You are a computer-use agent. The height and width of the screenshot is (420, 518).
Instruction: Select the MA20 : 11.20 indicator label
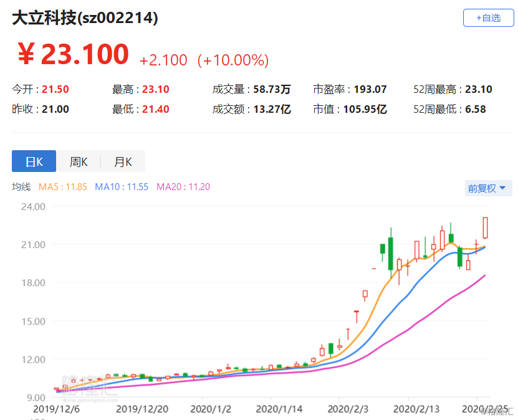point(183,187)
